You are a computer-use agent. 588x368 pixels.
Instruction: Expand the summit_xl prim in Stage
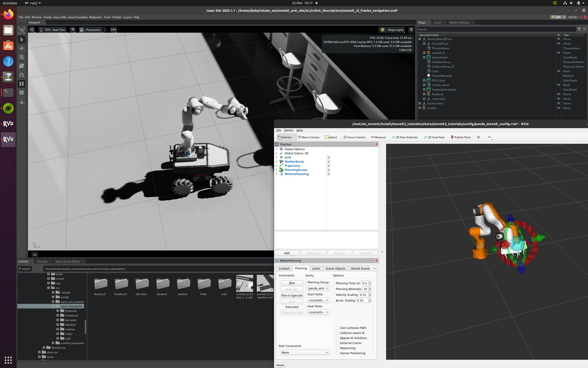[x=424, y=53]
